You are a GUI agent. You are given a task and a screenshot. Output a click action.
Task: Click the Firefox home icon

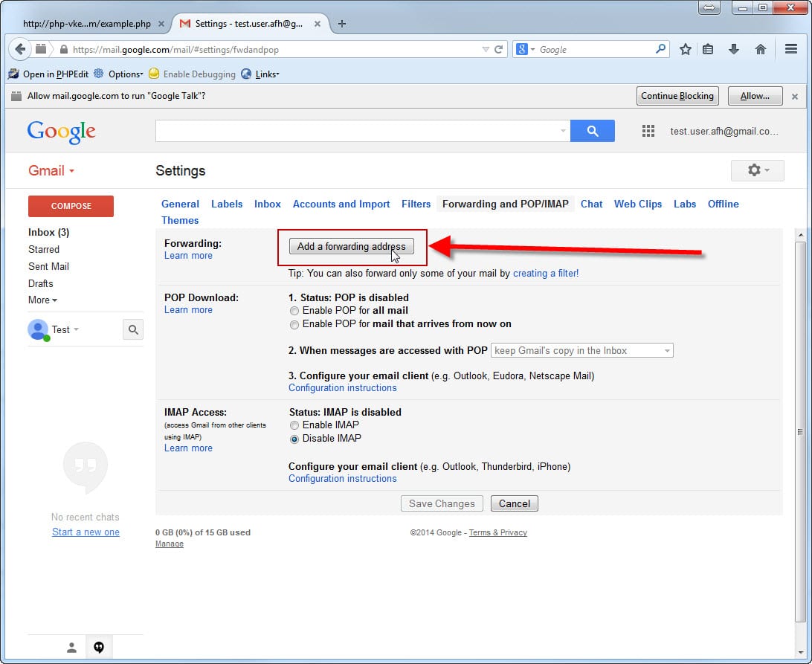pyautogui.click(x=760, y=49)
